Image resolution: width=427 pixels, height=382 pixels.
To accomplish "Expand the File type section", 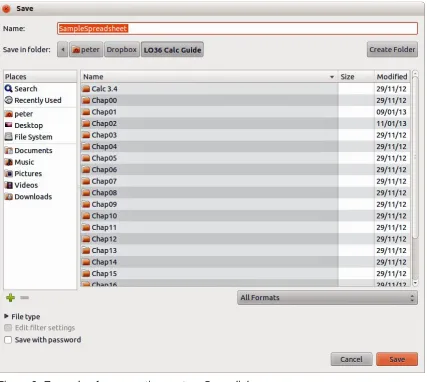I will click(x=6, y=316).
